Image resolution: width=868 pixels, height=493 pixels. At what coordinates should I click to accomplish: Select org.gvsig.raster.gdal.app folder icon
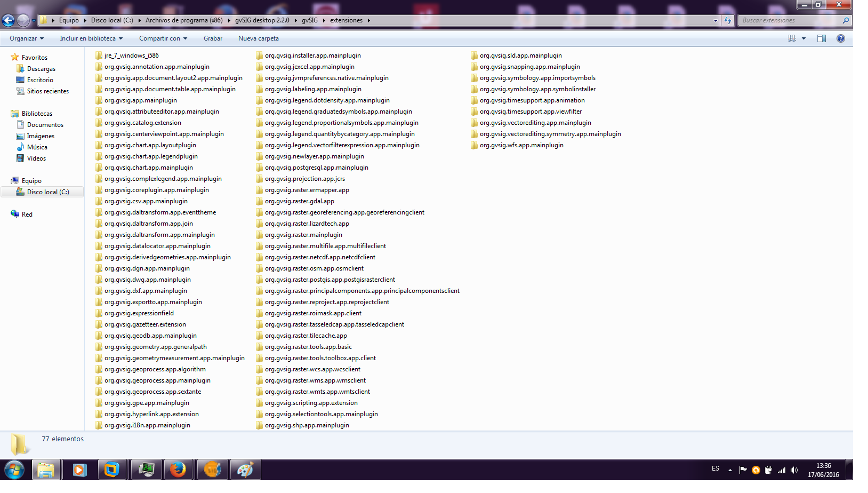click(260, 201)
